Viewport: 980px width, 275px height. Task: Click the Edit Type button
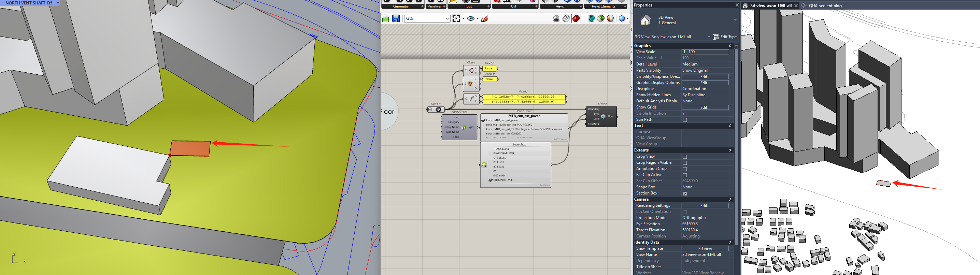coord(725,37)
